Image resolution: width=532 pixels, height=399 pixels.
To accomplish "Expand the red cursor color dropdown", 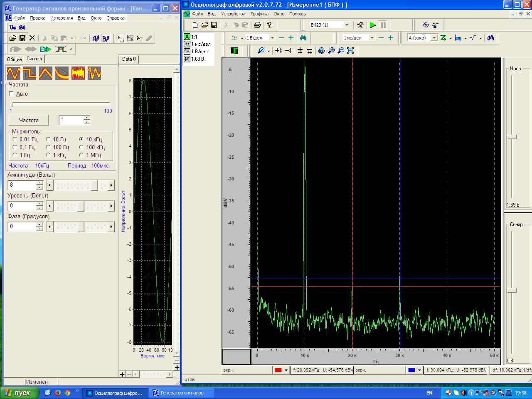I will click(x=286, y=370).
